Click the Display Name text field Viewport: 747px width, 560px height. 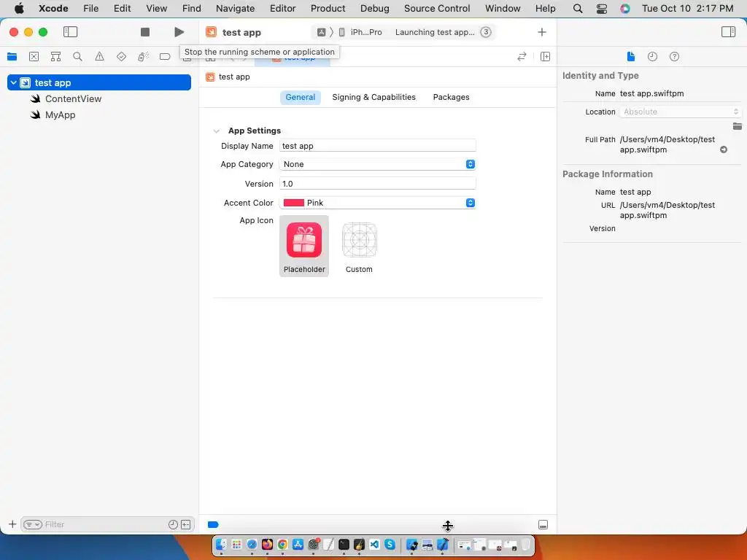pyautogui.click(x=378, y=146)
